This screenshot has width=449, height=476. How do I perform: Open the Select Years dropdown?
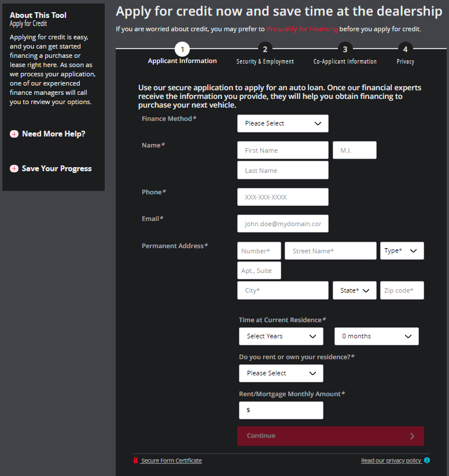point(281,336)
